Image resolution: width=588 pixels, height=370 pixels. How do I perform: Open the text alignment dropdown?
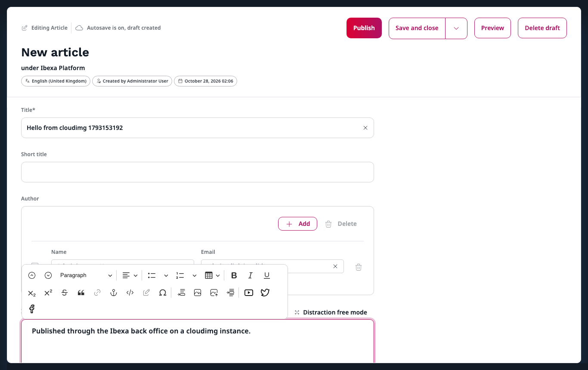click(x=130, y=275)
